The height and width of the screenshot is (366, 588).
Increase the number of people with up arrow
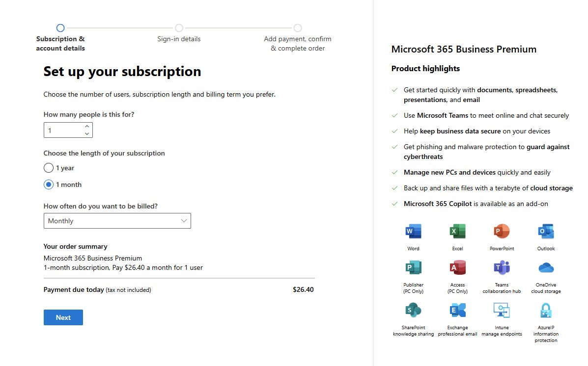[87, 127]
